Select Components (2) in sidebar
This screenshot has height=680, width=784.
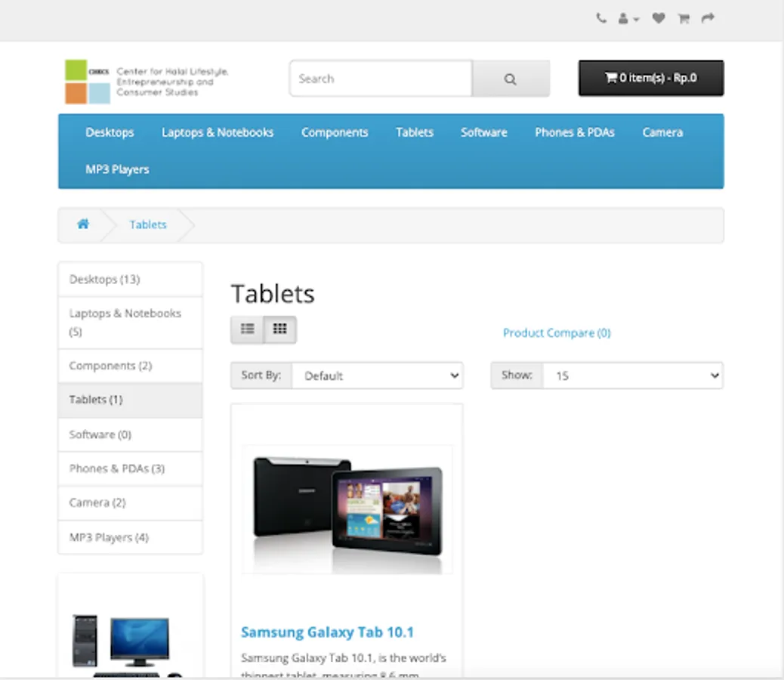[x=130, y=366]
